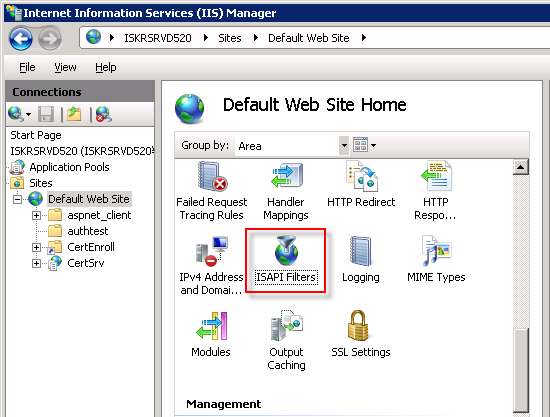Expand the CertEnroll node

pos(36,247)
